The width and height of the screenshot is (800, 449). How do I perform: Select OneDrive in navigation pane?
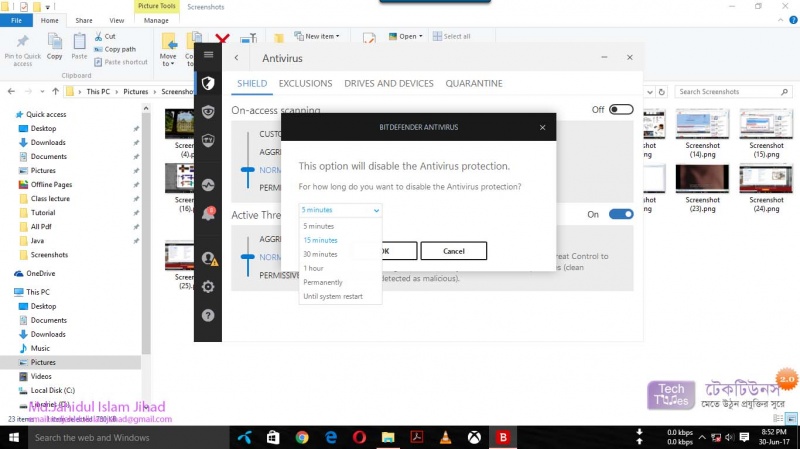[x=40, y=273]
